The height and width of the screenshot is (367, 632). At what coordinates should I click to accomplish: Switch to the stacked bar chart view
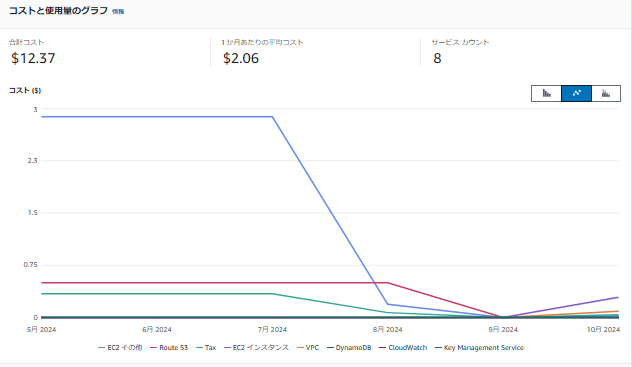[x=606, y=93]
